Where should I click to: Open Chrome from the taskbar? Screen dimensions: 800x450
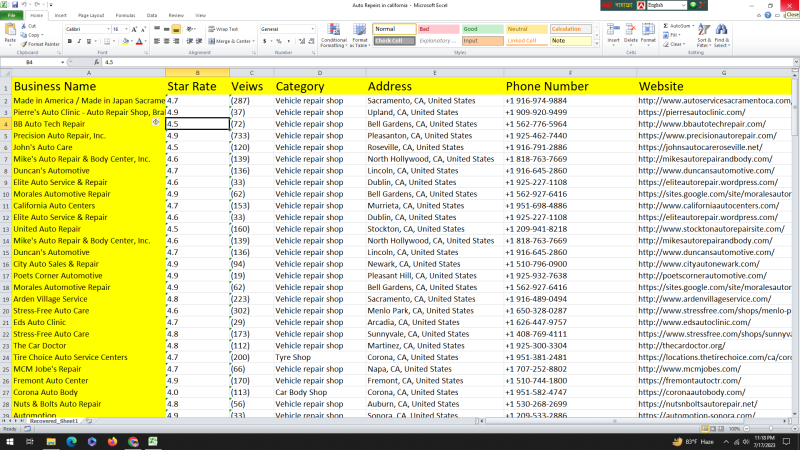(x=133, y=441)
